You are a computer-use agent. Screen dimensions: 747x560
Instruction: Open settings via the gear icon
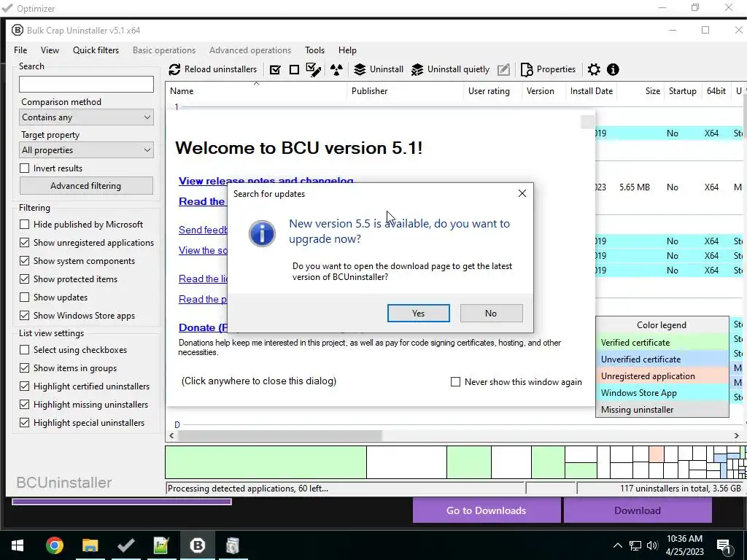pos(594,70)
